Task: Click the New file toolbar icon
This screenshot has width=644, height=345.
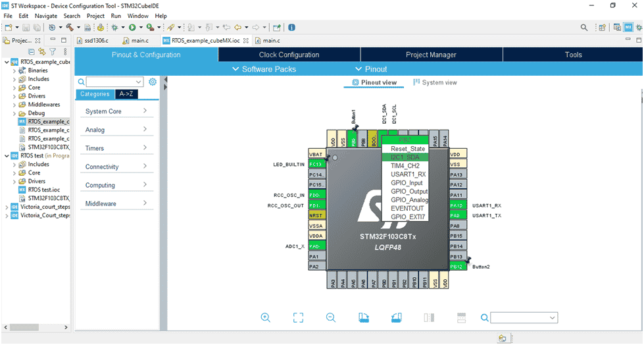Action: 8,28
